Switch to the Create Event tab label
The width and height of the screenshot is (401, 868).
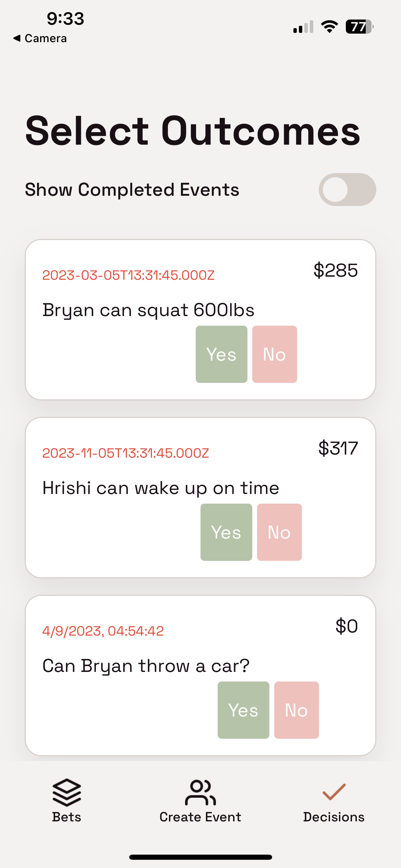pos(200,817)
